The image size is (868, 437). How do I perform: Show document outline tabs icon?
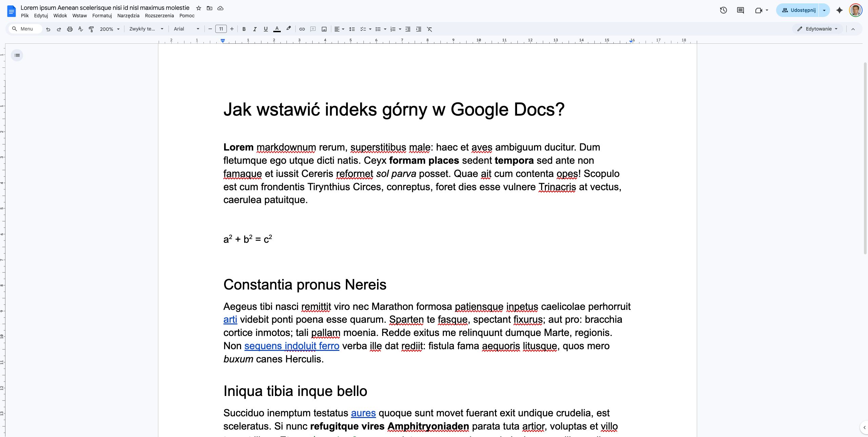[x=17, y=55]
